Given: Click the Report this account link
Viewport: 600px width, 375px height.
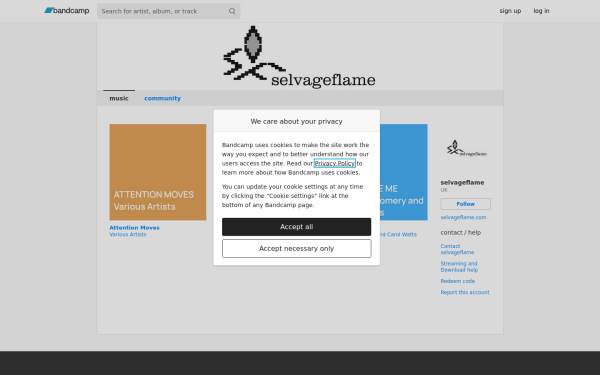Looking at the screenshot, I should pos(465,292).
